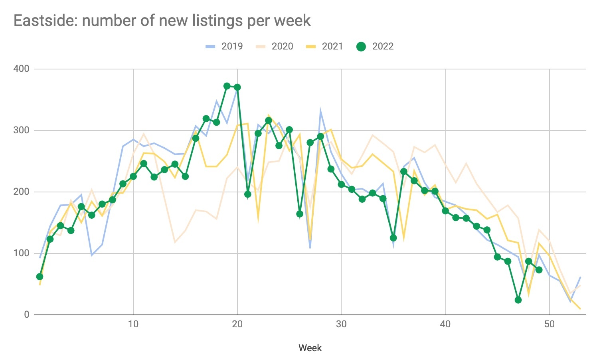Click the 2020 pale legend swatch
The height and width of the screenshot is (364, 597).
click(x=261, y=47)
